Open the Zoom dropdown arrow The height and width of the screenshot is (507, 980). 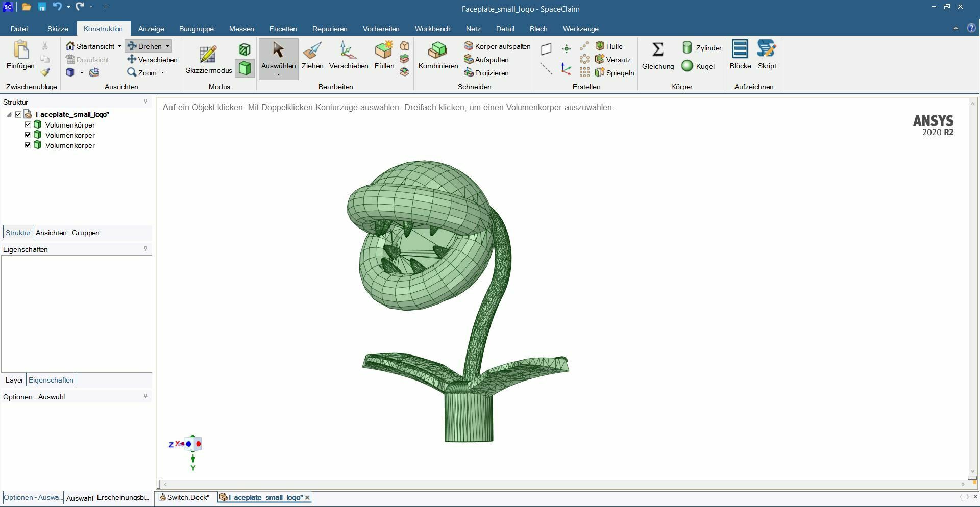point(162,73)
